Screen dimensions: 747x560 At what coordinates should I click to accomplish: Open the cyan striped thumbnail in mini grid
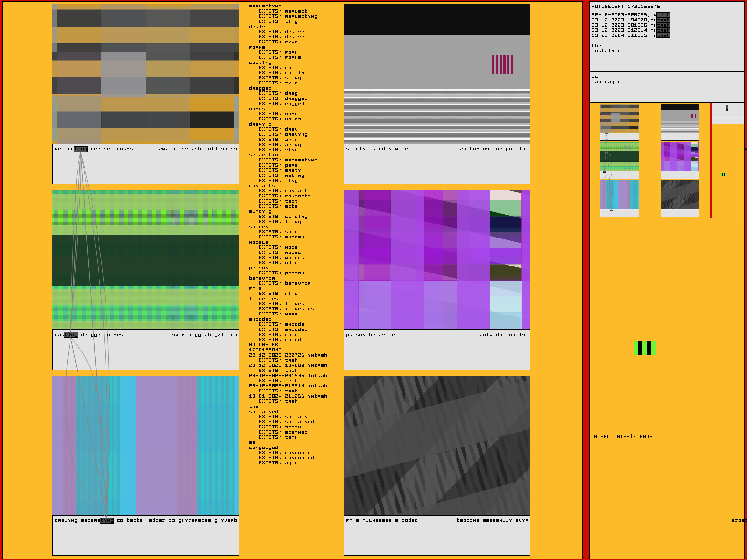click(x=620, y=195)
